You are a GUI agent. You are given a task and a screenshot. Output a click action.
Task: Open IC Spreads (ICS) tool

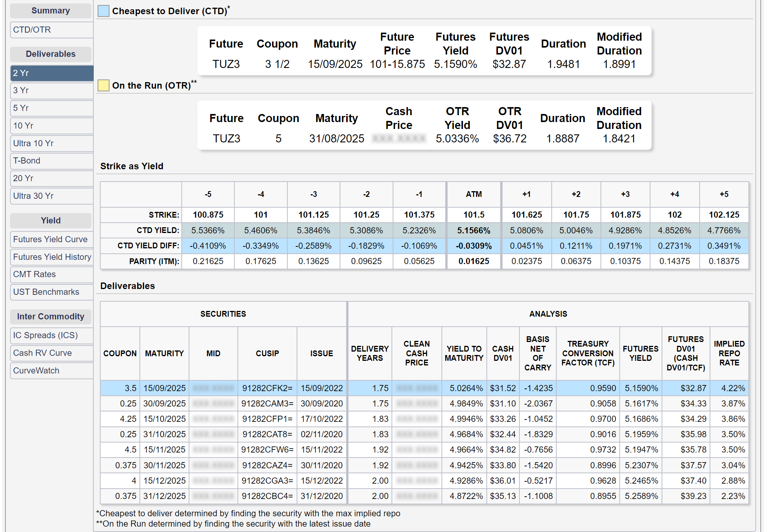click(51, 335)
